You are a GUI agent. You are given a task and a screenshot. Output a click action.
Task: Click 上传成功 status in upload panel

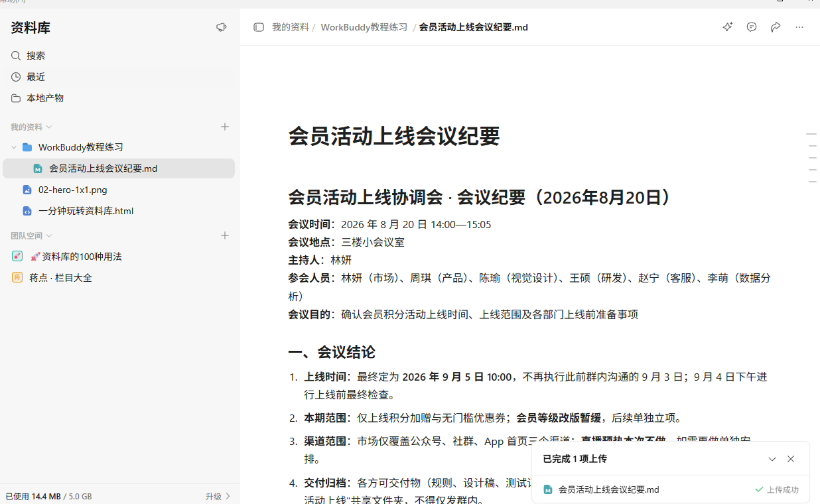[x=777, y=489]
